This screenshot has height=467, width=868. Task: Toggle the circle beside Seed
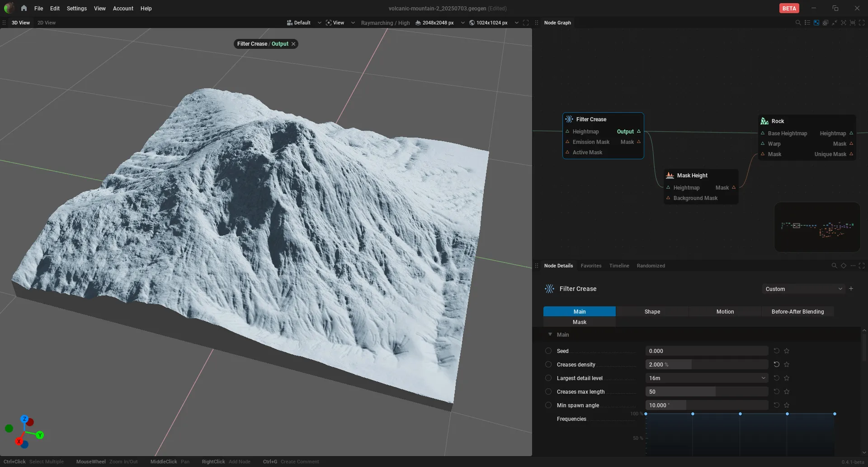(x=548, y=351)
